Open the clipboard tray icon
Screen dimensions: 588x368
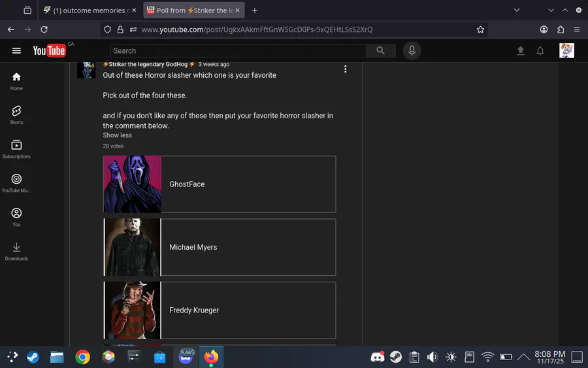(x=414, y=357)
